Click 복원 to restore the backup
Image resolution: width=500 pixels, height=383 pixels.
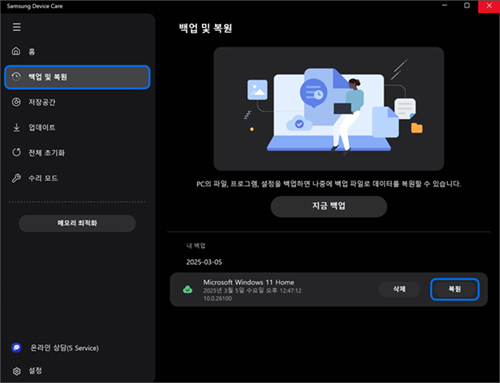click(x=455, y=289)
